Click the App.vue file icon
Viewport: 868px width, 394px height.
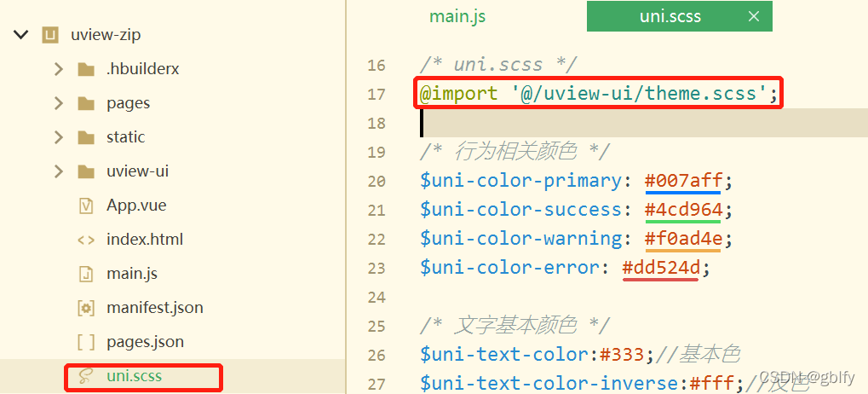(x=86, y=206)
